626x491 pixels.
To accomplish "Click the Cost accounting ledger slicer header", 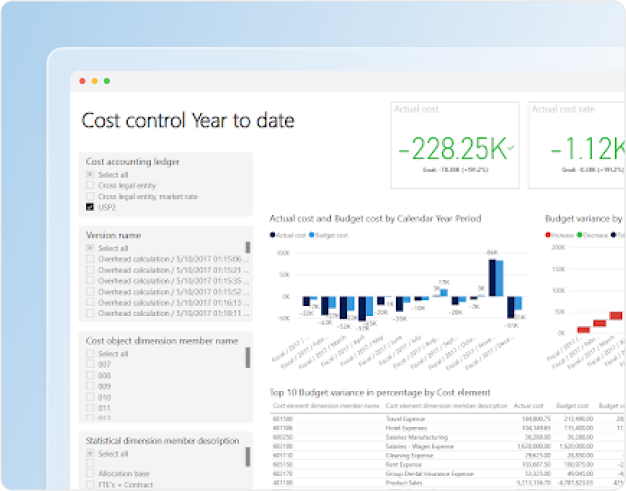I will point(133,162).
